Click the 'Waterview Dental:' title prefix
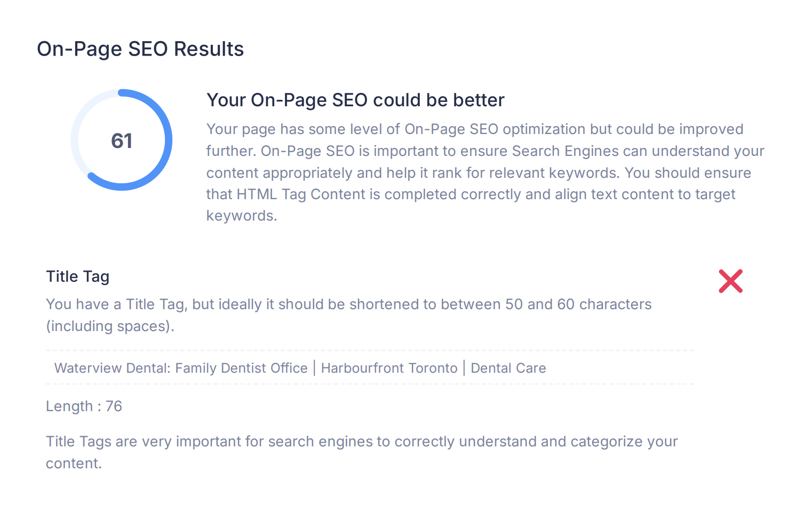Image resolution: width=812 pixels, height=519 pixels. (x=113, y=368)
